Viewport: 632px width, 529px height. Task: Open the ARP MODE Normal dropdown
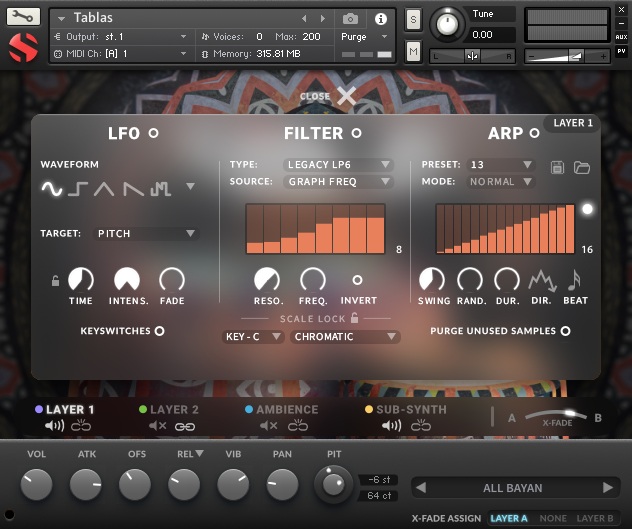point(501,181)
